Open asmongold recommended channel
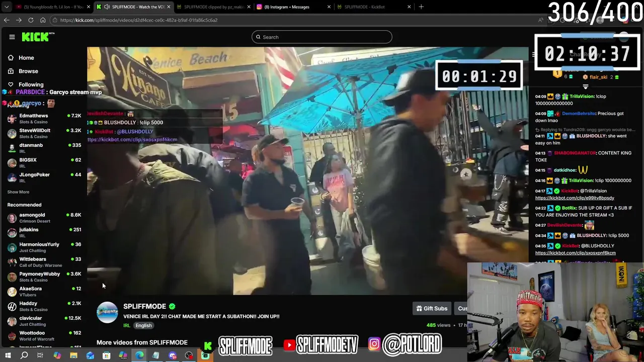Screen dimensions: 644x362 (44, 218)
